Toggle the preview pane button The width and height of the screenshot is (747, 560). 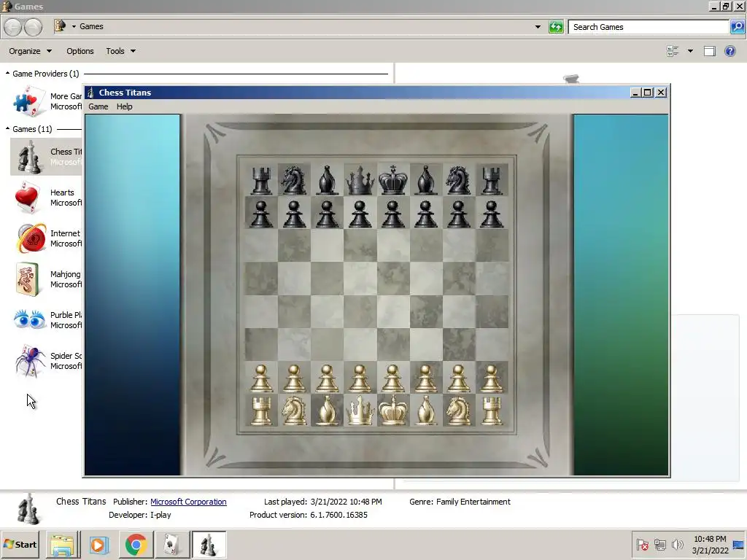coord(709,51)
